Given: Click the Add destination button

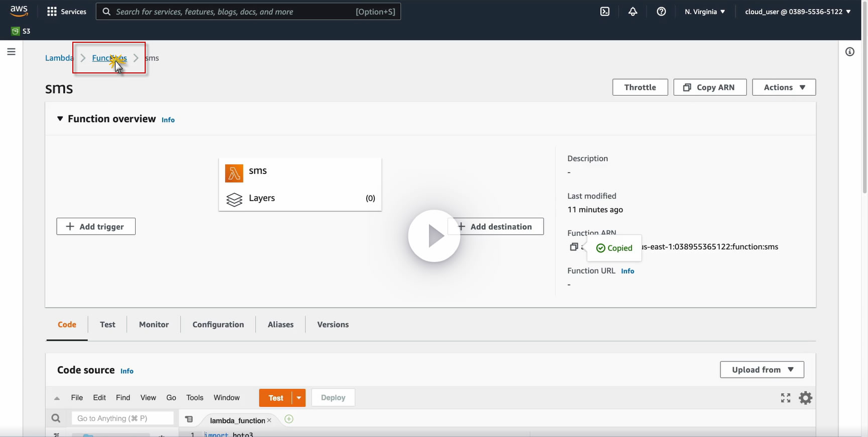Looking at the screenshot, I should click(496, 227).
